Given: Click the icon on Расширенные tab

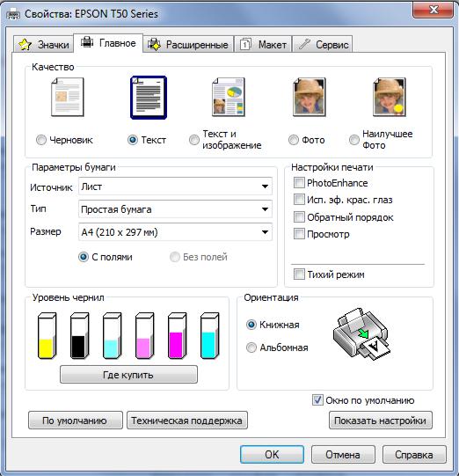Looking at the screenshot, I should [x=154, y=45].
